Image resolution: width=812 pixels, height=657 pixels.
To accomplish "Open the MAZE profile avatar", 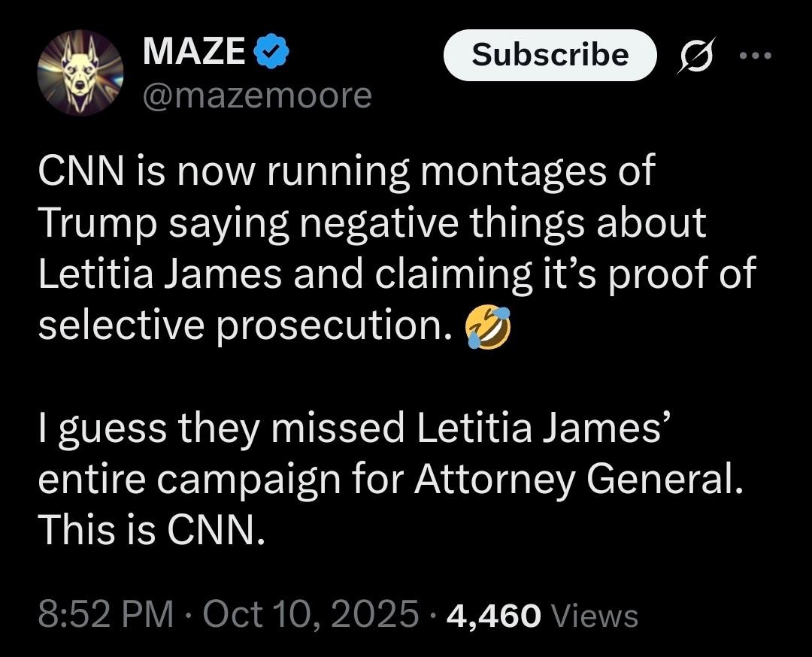I will click(x=80, y=73).
